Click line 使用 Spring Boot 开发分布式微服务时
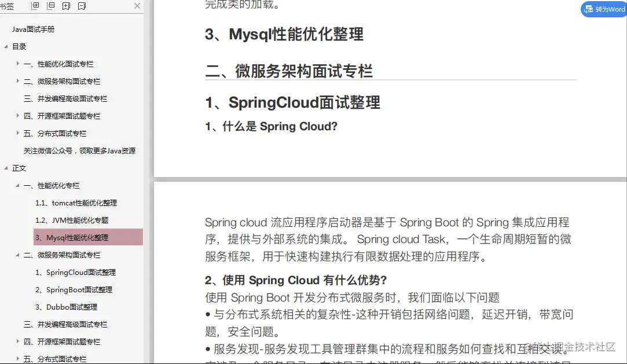This screenshot has height=364, width=627. click(352, 297)
